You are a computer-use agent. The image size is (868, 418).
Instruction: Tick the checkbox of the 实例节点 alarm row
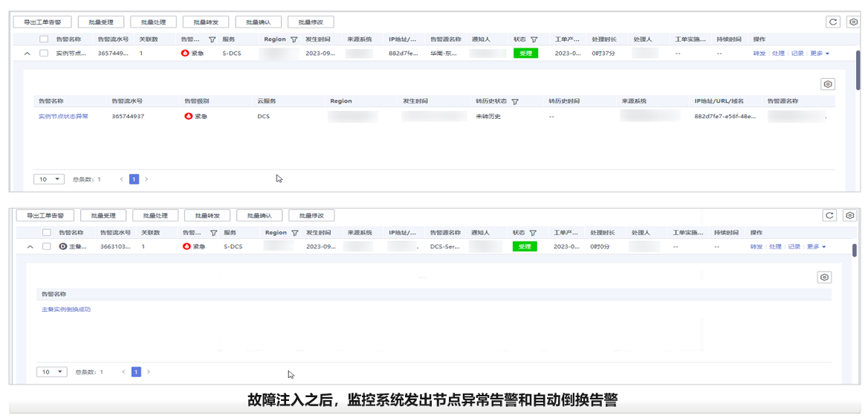point(44,54)
